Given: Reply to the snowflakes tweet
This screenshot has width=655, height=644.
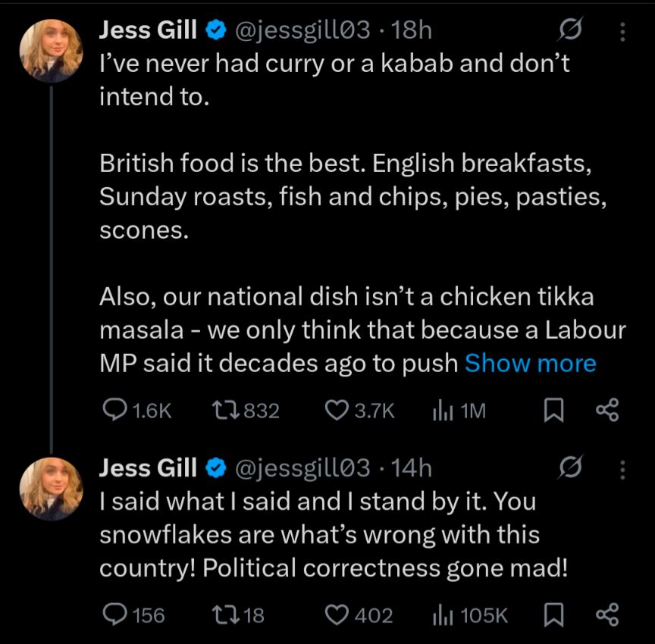Looking at the screenshot, I should pyautogui.click(x=114, y=614).
